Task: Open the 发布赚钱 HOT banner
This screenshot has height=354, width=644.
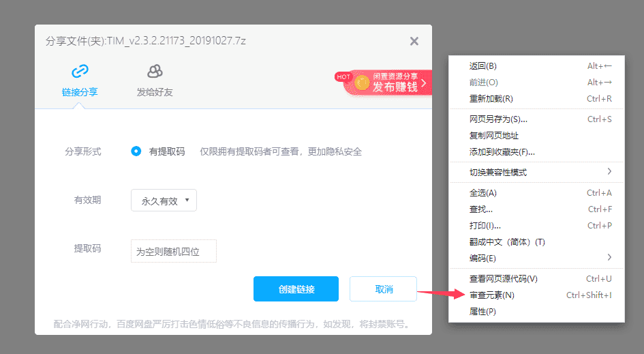Action: pyautogui.click(x=384, y=83)
